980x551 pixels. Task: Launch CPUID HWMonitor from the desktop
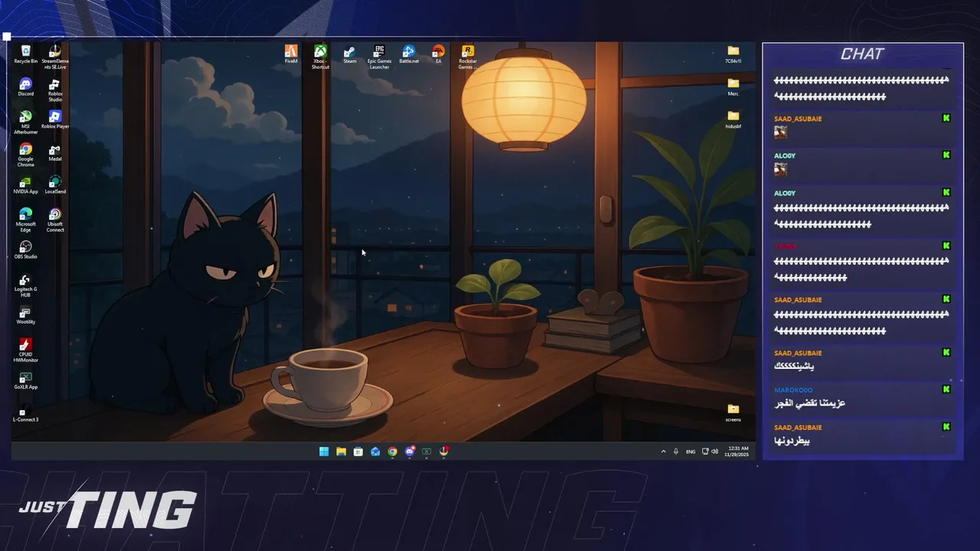tap(25, 351)
